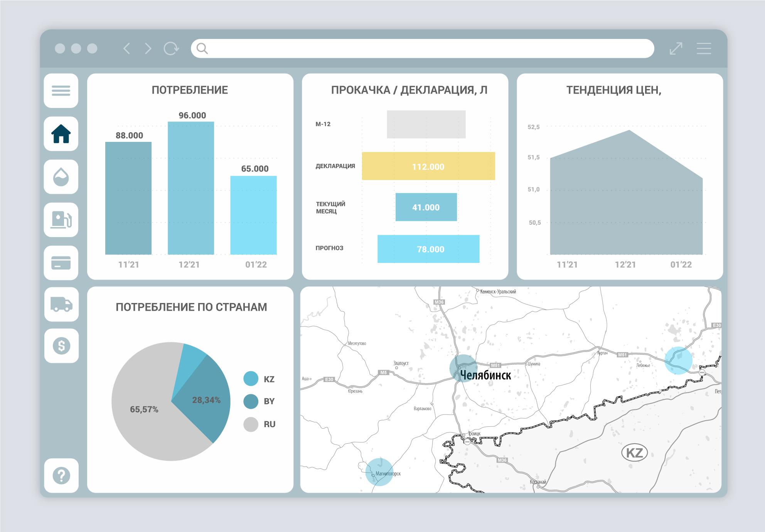765x532 pixels.
Task: Open the dollar coin sidebar icon
Action: click(x=61, y=346)
